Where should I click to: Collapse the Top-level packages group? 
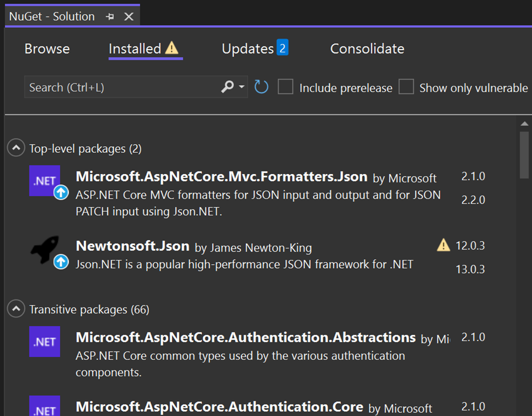tap(16, 148)
